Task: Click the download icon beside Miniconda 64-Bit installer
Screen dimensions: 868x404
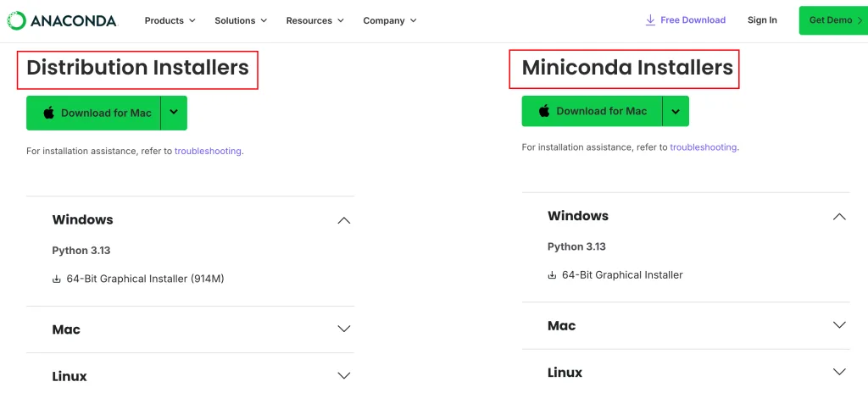Action: coord(552,275)
